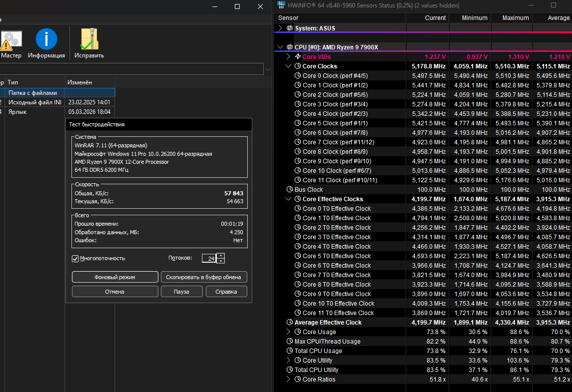Expand the Core Ratios row

[x=288, y=379]
